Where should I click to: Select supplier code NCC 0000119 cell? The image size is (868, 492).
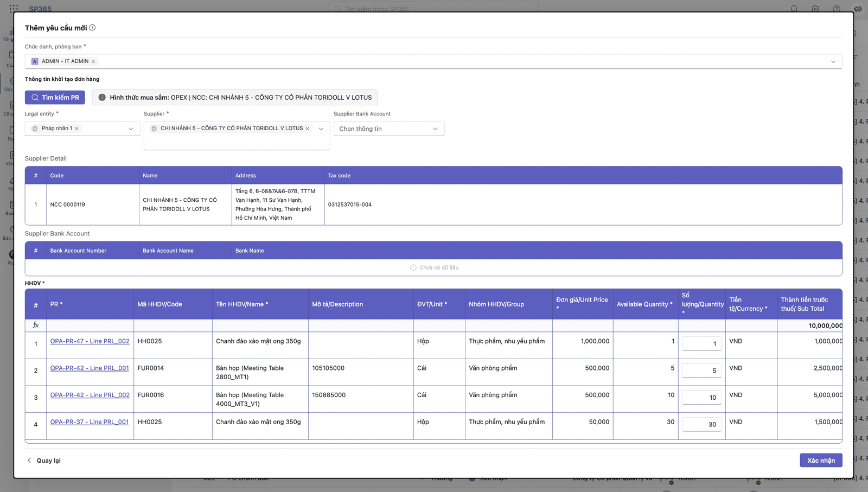coord(93,205)
